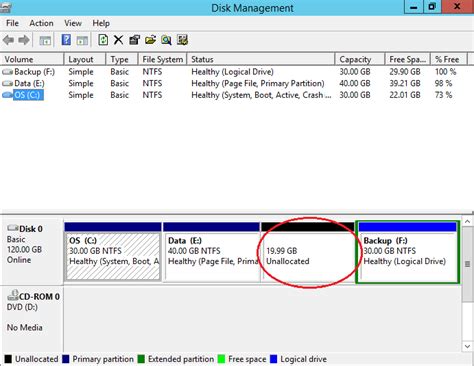Sort by the % Free column header
474x366 pixels.
click(449, 59)
